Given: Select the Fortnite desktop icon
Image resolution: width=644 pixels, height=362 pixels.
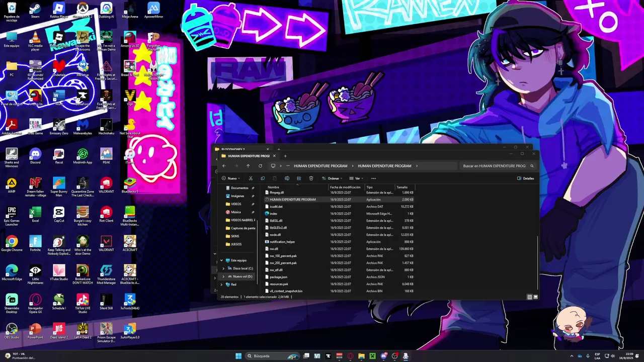Looking at the screenshot, I should coord(35,244).
